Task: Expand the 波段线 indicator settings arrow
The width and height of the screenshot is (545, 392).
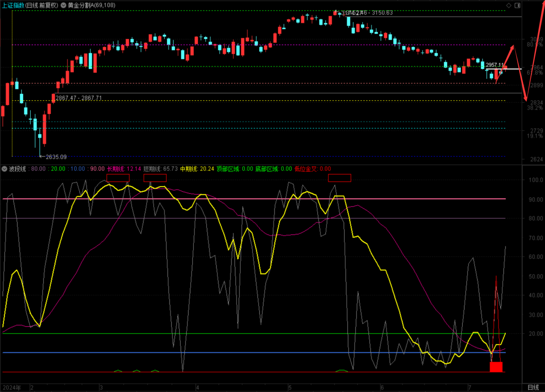Action: click(5, 169)
